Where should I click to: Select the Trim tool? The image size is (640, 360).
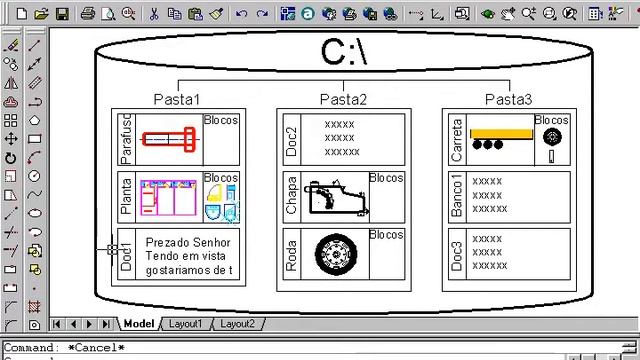coord(11,232)
